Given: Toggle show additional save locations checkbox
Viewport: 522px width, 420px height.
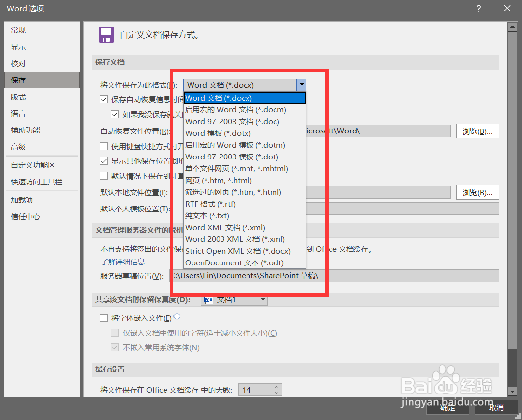Looking at the screenshot, I should tap(104, 161).
